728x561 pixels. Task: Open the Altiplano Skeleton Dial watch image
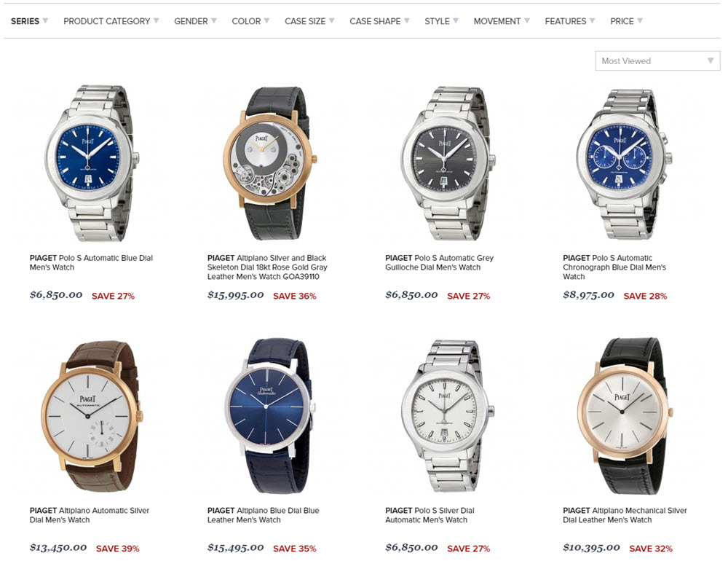[x=270, y=162]
